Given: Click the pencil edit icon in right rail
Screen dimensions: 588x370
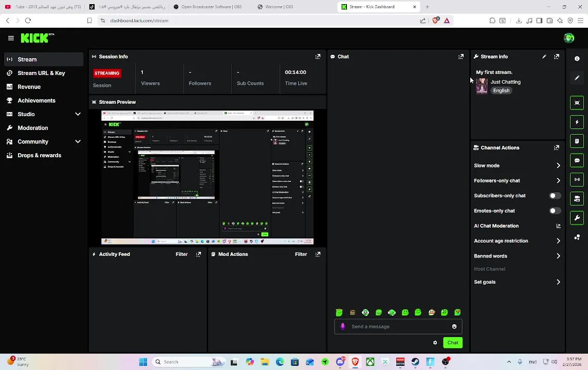Looking at the screenshot, I should [577, 78].
